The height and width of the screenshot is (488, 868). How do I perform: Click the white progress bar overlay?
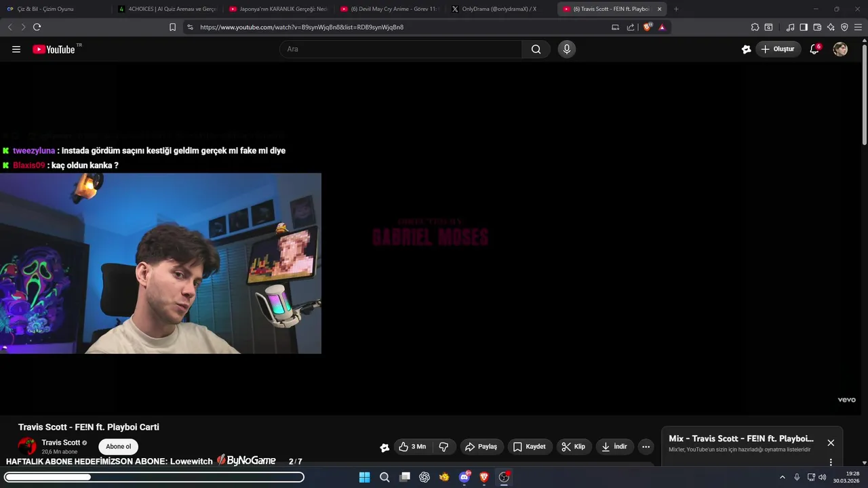point(154,477)
